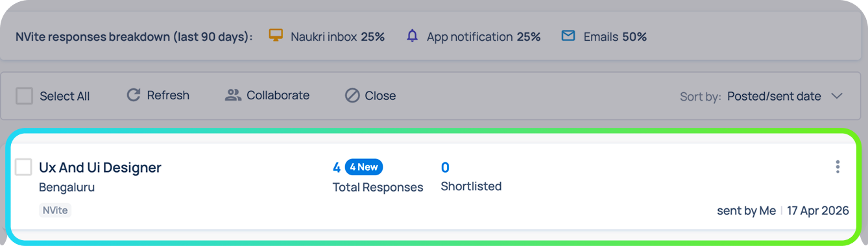Click the Refresh circular arrow icon
Viewport: 868px width, 246px height.
133,95
